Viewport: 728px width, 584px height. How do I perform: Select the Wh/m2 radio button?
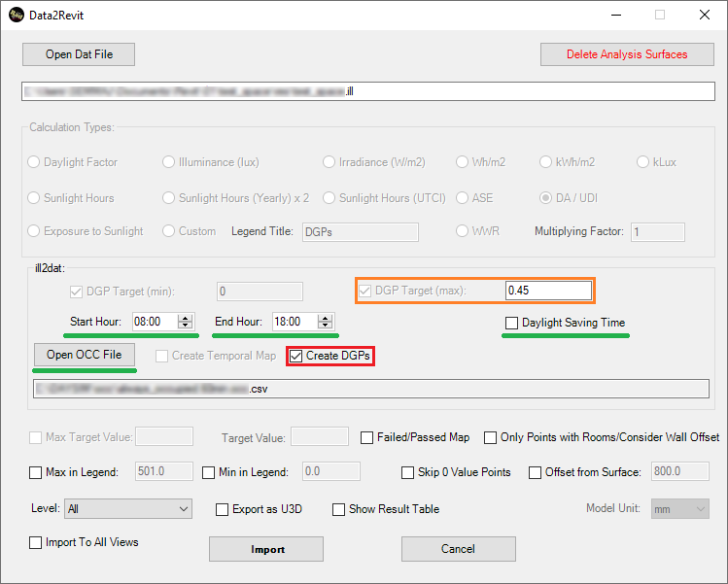[x=462, y=162]
